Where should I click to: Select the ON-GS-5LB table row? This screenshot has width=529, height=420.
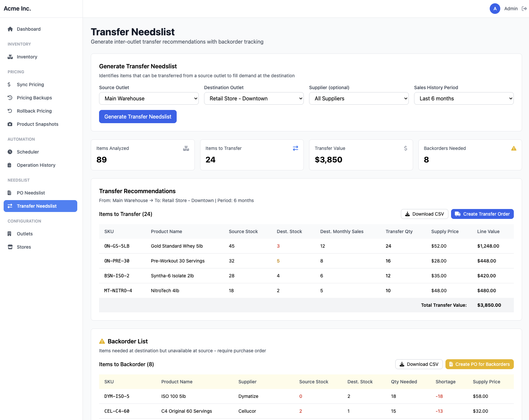(306, 246)
